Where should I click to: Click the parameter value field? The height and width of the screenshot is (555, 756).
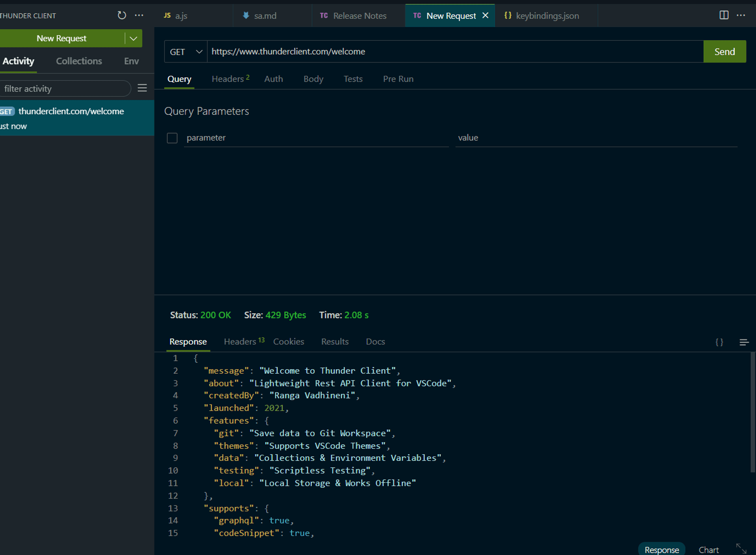tap(596, 138)
